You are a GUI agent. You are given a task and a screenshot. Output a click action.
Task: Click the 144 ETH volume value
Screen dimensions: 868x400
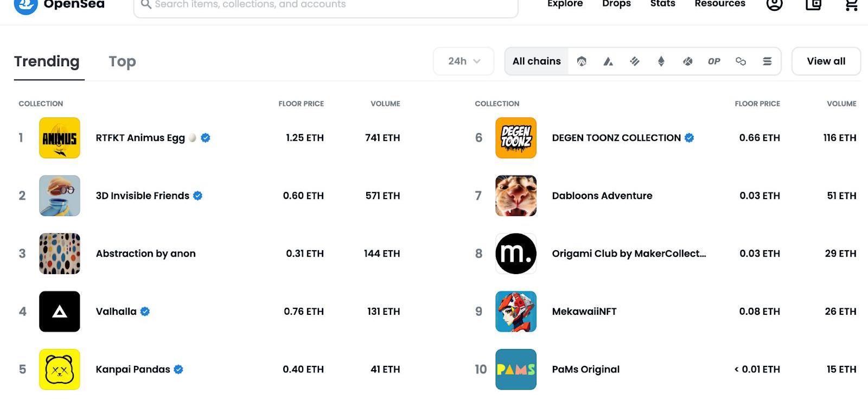(382, 253)
